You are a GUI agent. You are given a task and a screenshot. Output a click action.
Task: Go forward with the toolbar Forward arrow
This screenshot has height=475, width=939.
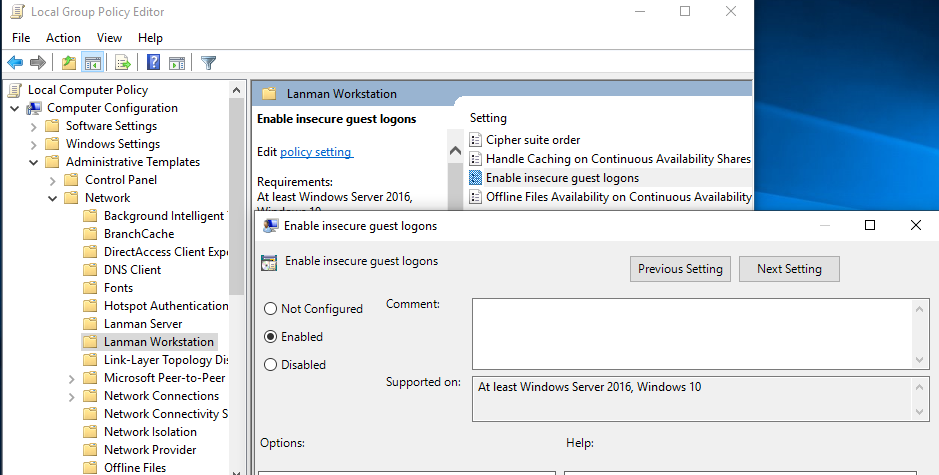pos(38,62)
